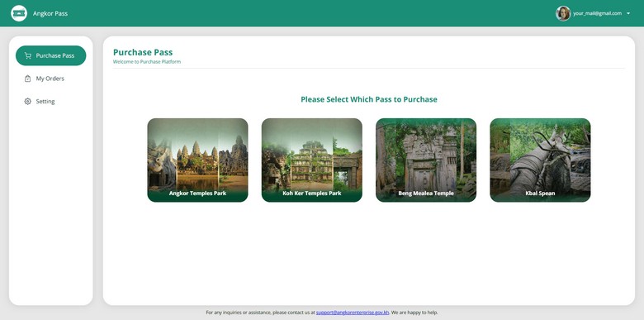Choose the Angkor Temples Park pass card
This screenshot has width=644, height=320.
point(197,160)
